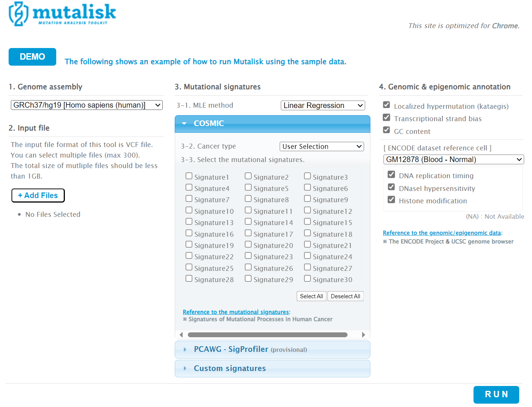Open the COSMIC accordion header
The width and height of the screenshot is (532, 407).
tap(273, 124)
